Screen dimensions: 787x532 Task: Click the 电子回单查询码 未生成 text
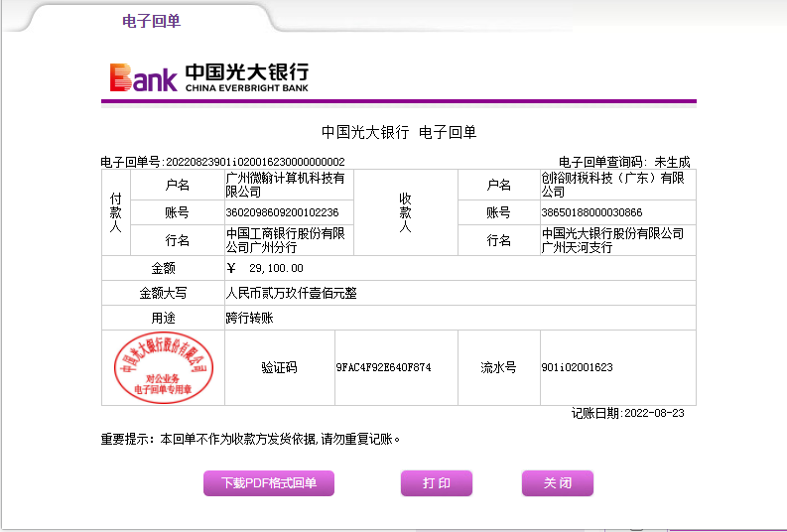pos(624,162)
